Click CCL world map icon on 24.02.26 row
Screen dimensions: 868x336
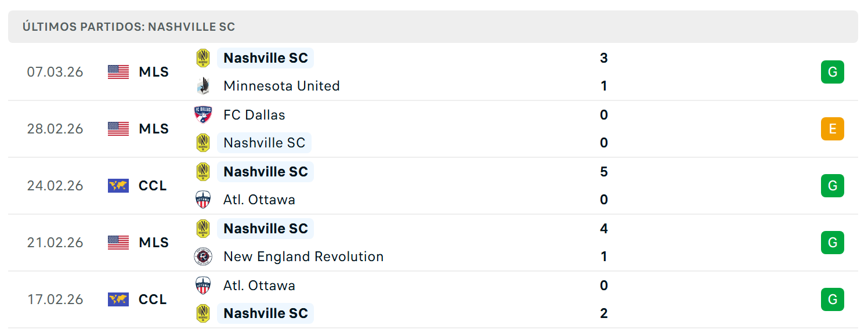118,186
